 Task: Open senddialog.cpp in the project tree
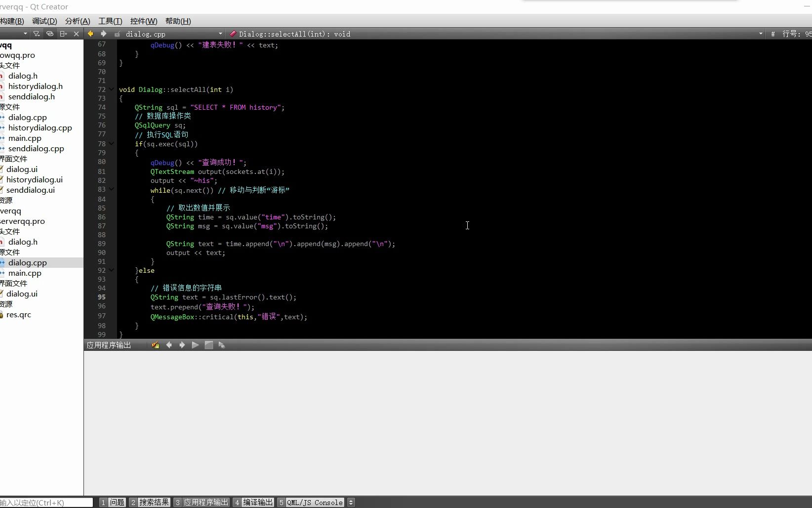click(36, 148)
